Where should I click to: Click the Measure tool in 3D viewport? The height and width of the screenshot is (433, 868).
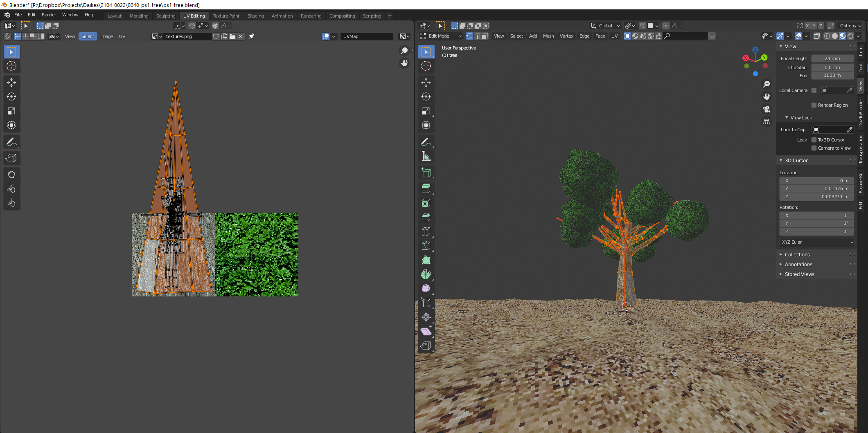tap(426, 156)
